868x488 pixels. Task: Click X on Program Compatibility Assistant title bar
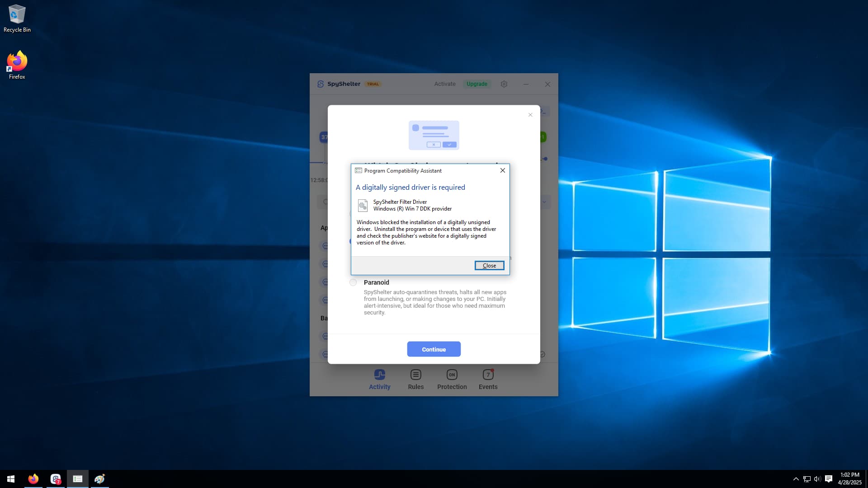pyautogui.click(x=502, y=170)
